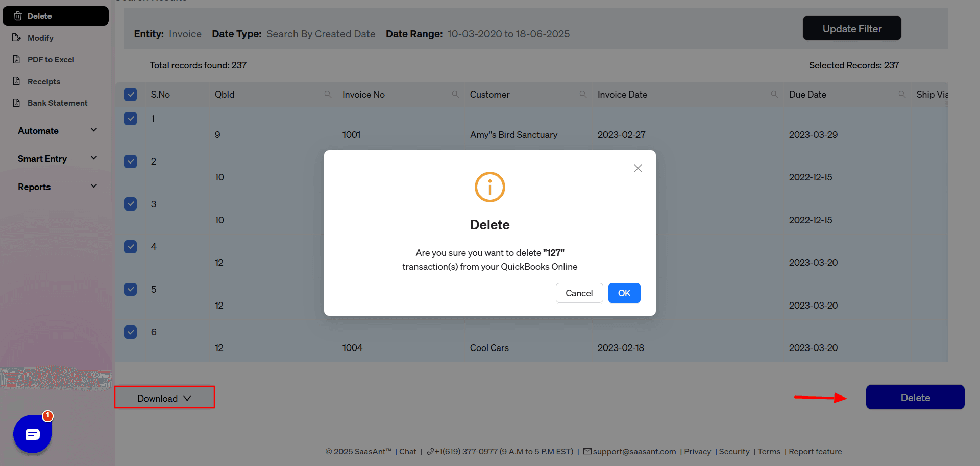The height and width of the screenshot is (466, 980).
Task: Click invoice number cell 1001
Action: [352, 135]
